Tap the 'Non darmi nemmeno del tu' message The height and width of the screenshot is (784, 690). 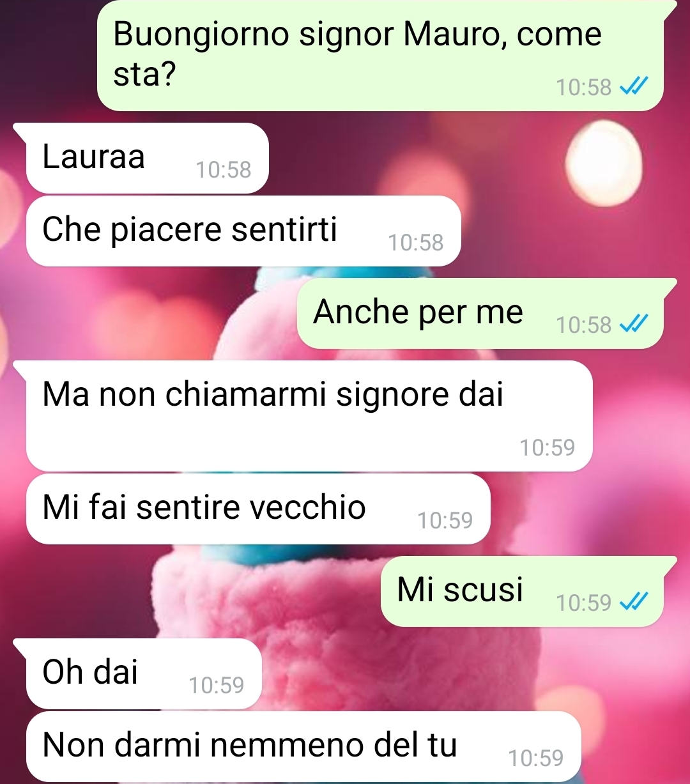303,746
